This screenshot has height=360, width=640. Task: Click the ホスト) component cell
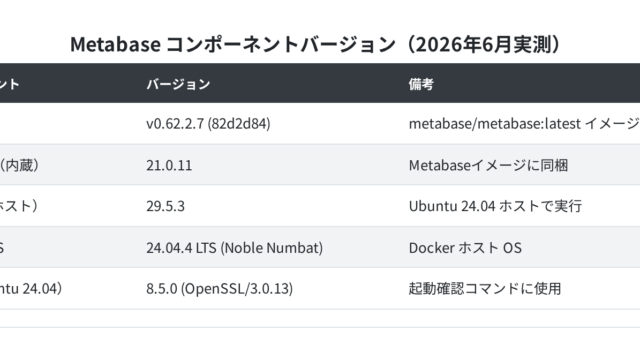[x=18, y=206]
